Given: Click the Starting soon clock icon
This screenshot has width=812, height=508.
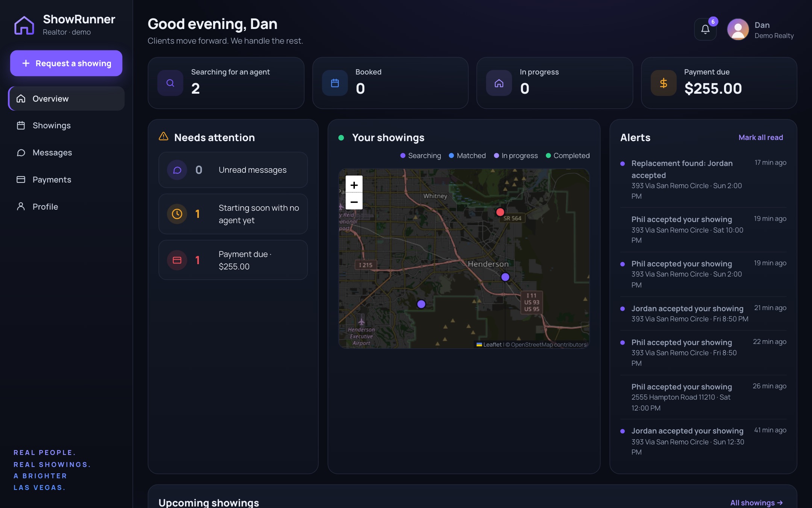Looking at the screenshot, I should tap(177, 214).
